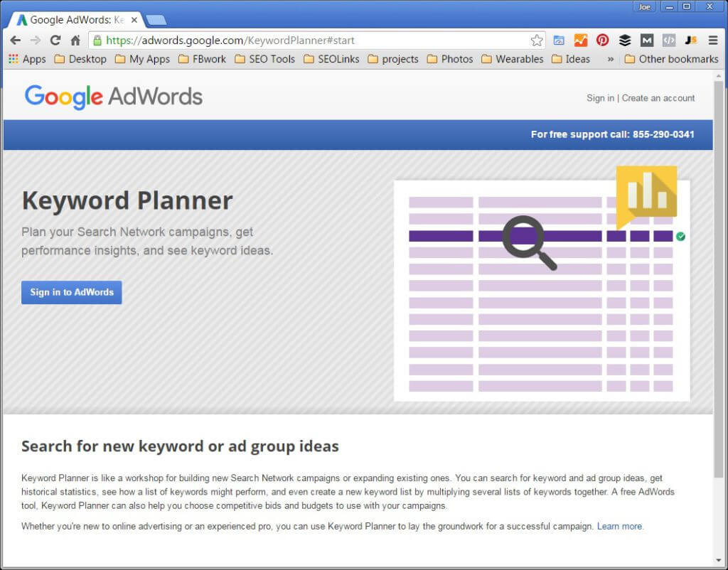The width and height of the screenshot is (728, 570).
Task: Open the Ideas bookmarks folder
Action: [571, 59]
